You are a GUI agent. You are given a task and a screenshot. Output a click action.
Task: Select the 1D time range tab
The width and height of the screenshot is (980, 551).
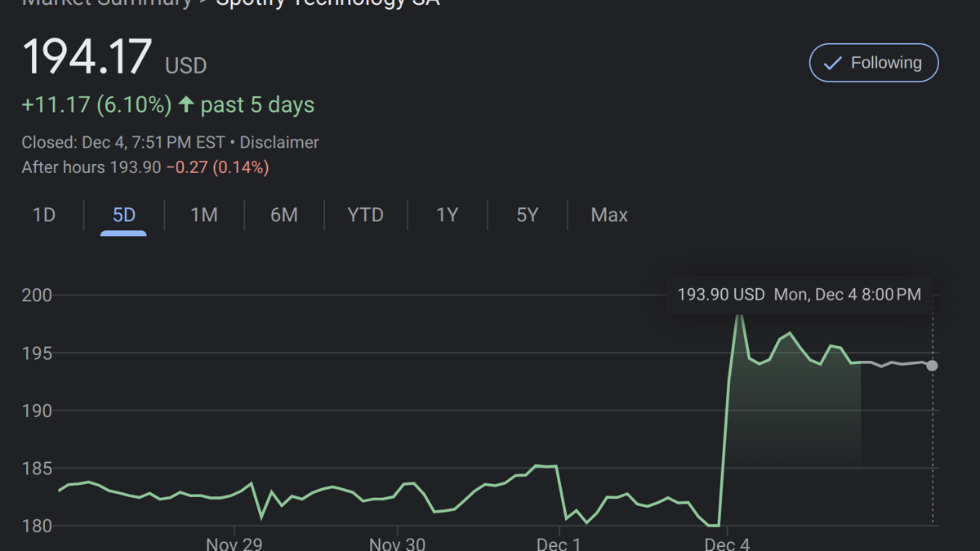click(44, 216)
